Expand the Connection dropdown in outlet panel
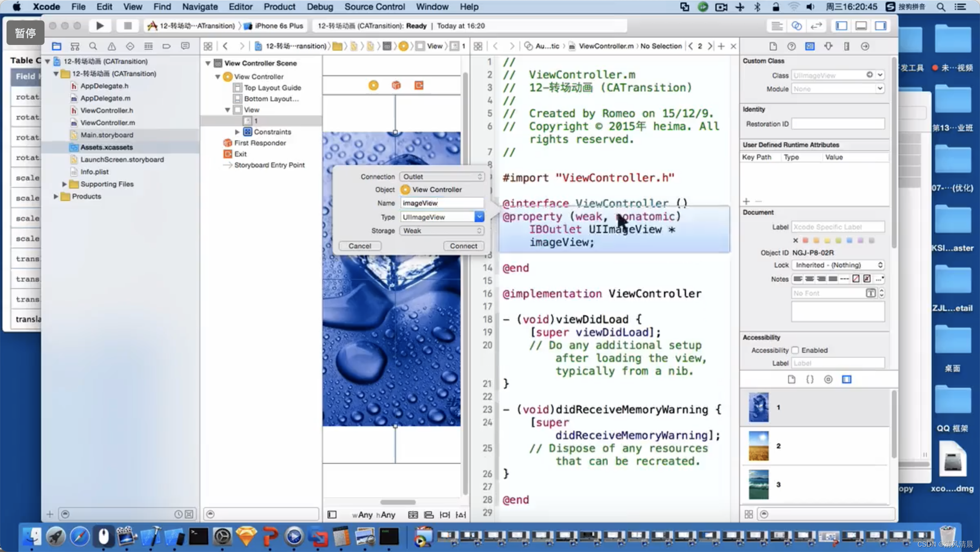Screen dimensions: 980x552 tap(479, 176)
